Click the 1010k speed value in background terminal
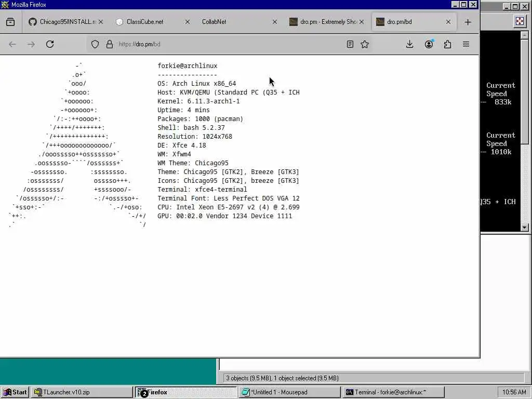This screenshot has width=532, height=399. (x=501, y=152)
